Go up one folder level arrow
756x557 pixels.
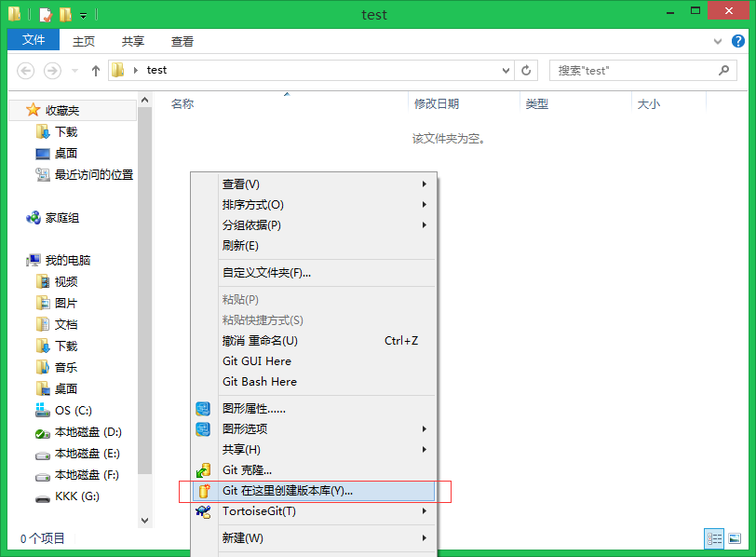[x=96, y=71]
